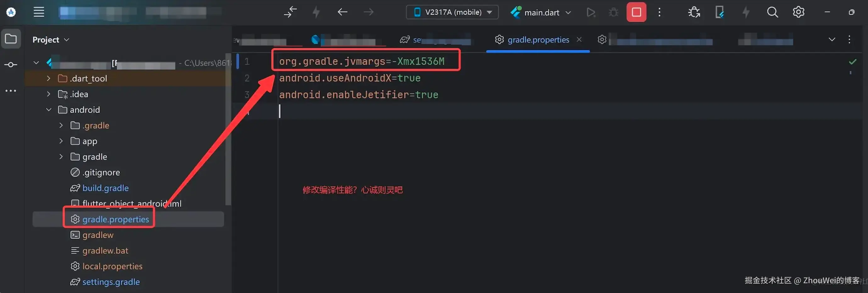This screenshot has width=868, height=293.
Task: Expand the .idea folder
Action: point(48,94)
